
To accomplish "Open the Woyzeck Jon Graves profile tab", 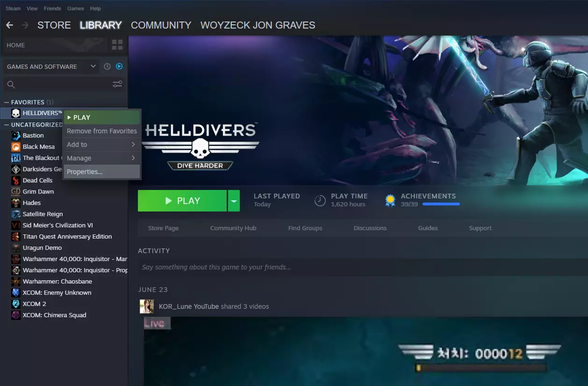I will pyautogui.click(x=258, y=25).
